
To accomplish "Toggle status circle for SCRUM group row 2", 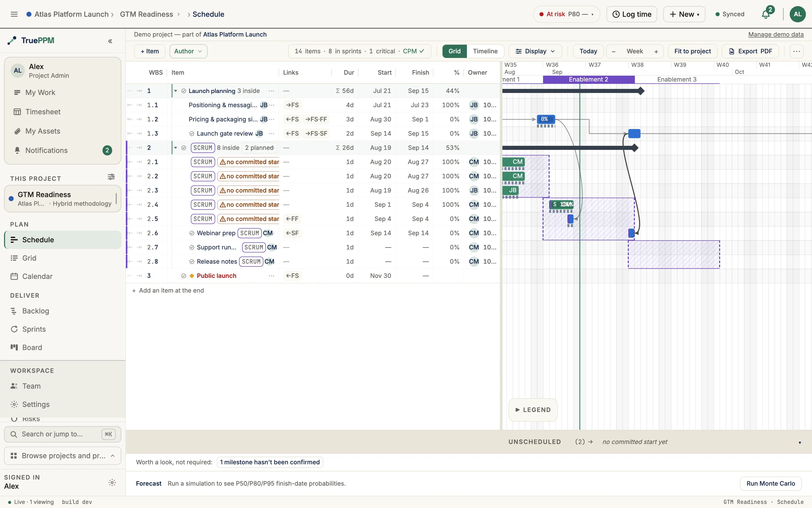I will pyautogui.click(x=183, y=148).
